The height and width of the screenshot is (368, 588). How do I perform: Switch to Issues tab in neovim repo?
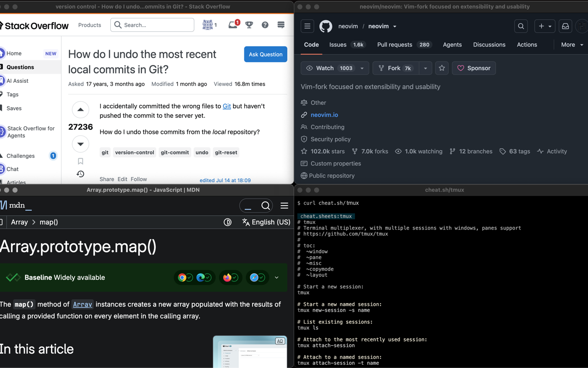click(347, 45)
